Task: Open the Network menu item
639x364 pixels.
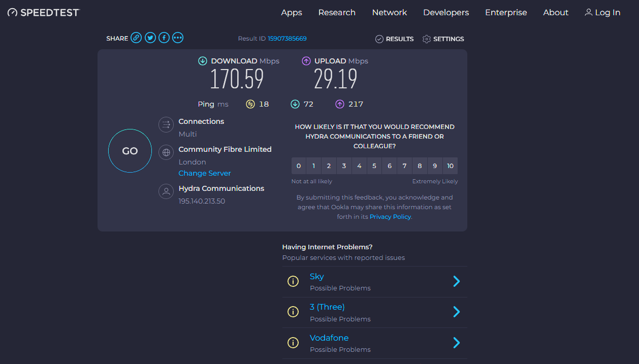Action: pos(390,13)
